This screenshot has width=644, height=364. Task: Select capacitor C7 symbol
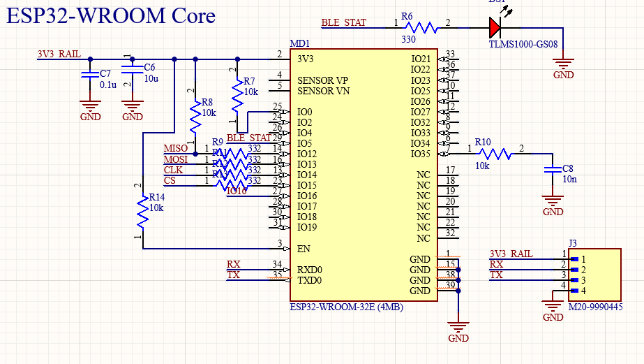click(x=90, y=75)
